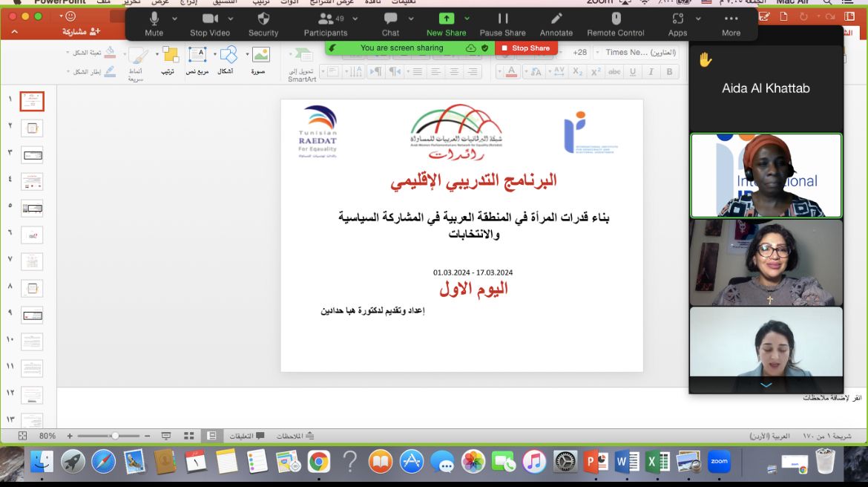Switch to slide sorter grid view
The image size is (868, 487).
(188, 436)
